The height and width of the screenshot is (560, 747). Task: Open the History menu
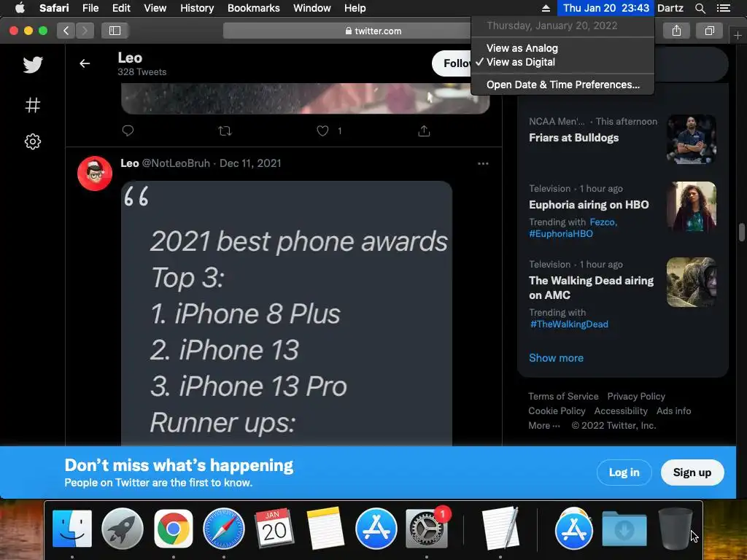click(x=197, y=8)
